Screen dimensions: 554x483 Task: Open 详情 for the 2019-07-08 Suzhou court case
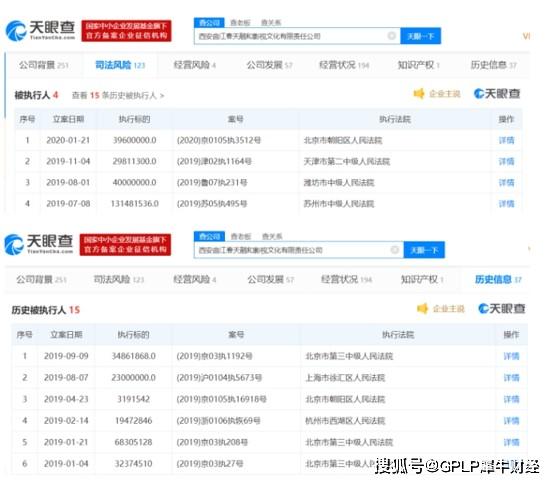(x=506, y=204)
